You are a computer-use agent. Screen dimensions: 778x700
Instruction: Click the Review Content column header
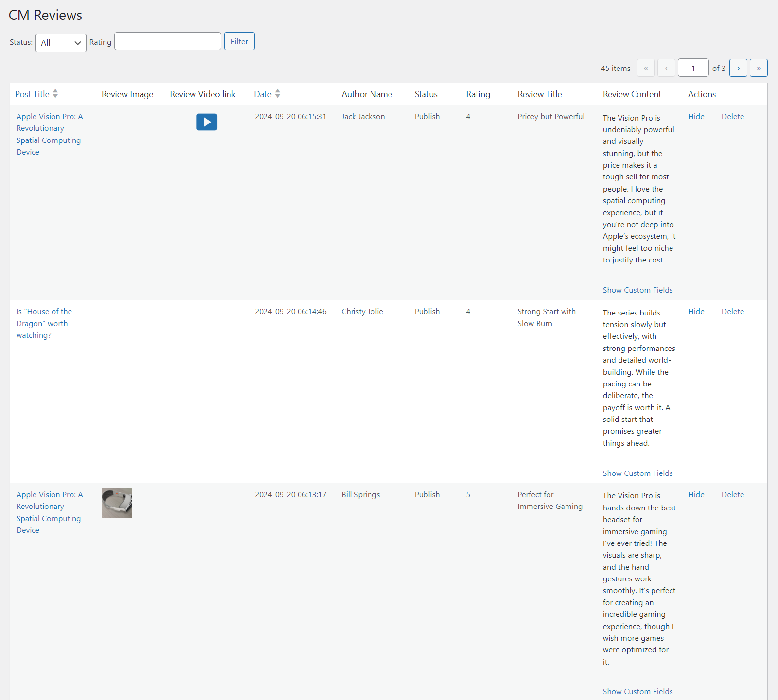(x=632, y=94)
